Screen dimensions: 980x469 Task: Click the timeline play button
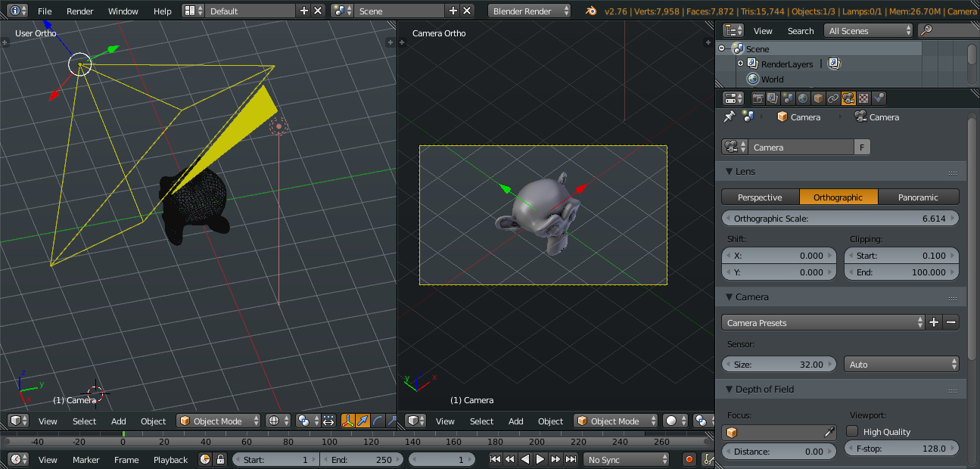pyautogui.click(x=540, y=459)
